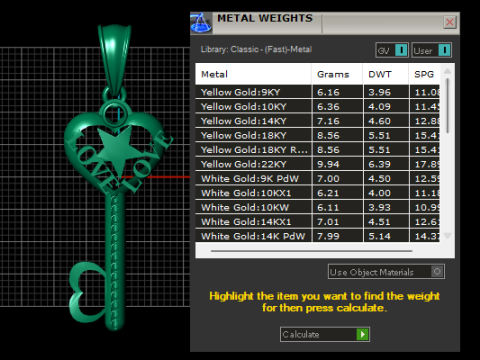
Task: Click the 7.99 grams value
Action: click(x=328, y=236)
